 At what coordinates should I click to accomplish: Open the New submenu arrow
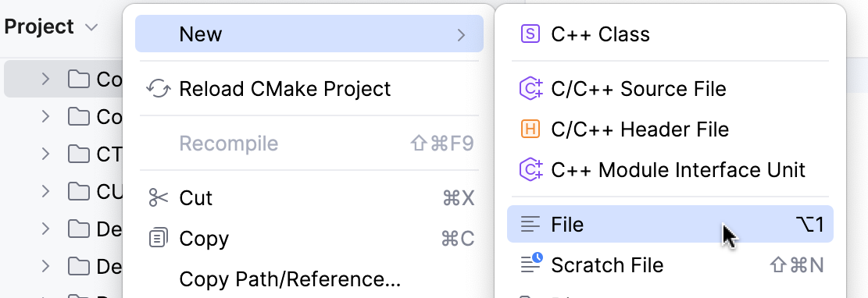coord(461,35)
